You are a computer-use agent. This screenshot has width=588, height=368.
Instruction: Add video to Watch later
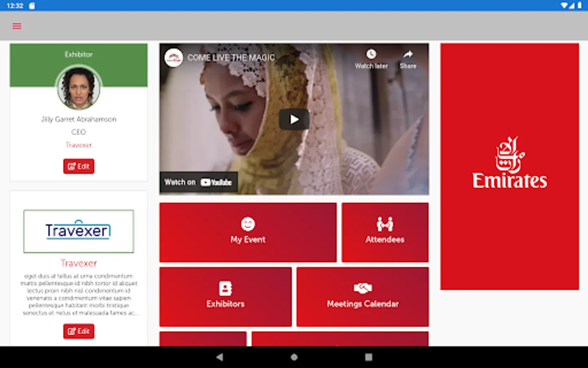(371, 59)
